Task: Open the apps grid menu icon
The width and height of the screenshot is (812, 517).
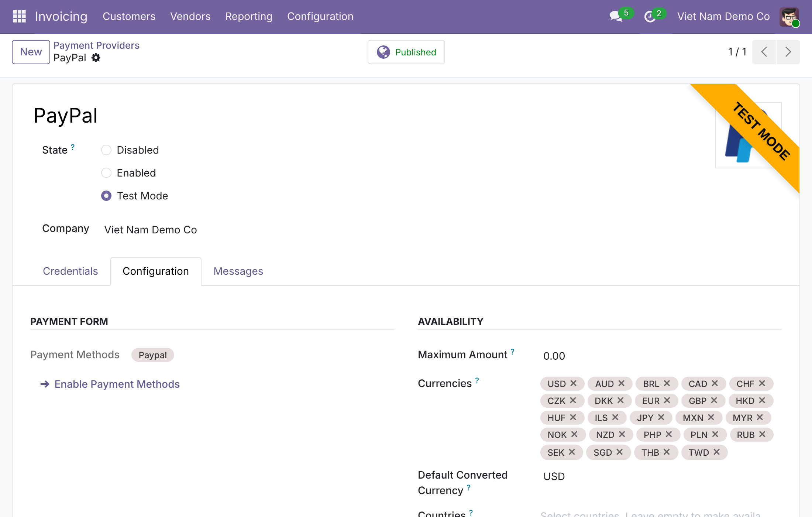Action: pos(20,16)
